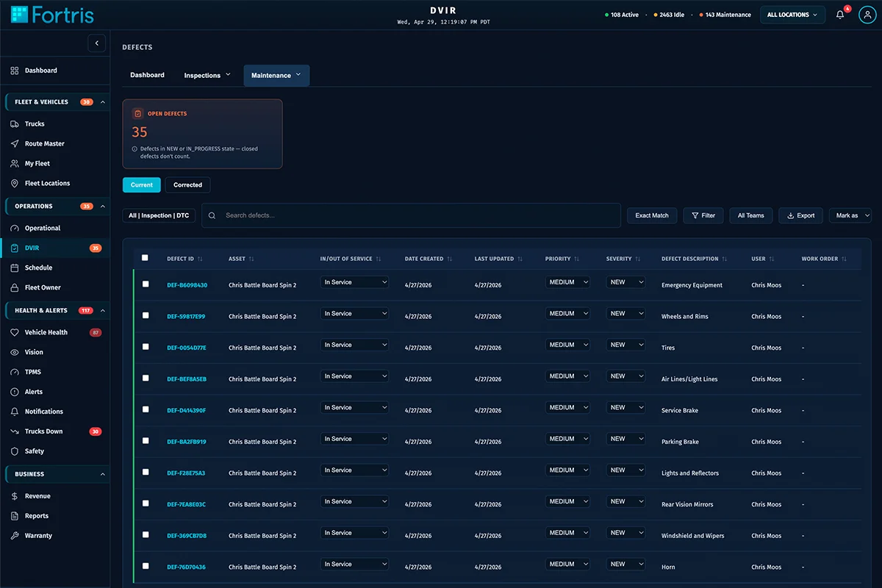Select the Current defects tab
This screenshot has width=882, height=588.
(x=142, y=185)
